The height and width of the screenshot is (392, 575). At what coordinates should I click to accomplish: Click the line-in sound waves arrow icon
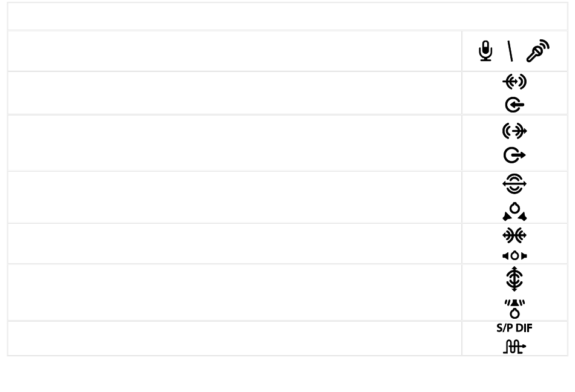pyautogui.click(x=514, y=81)
